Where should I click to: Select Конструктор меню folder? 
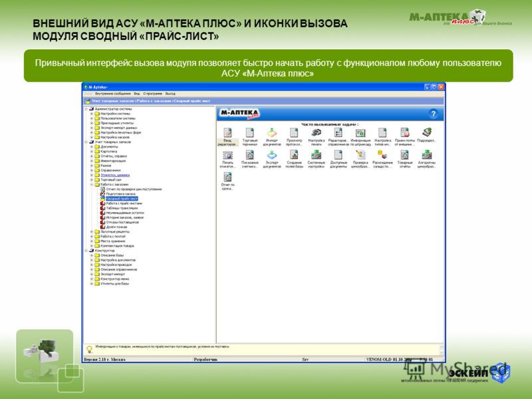click(114, 279)
